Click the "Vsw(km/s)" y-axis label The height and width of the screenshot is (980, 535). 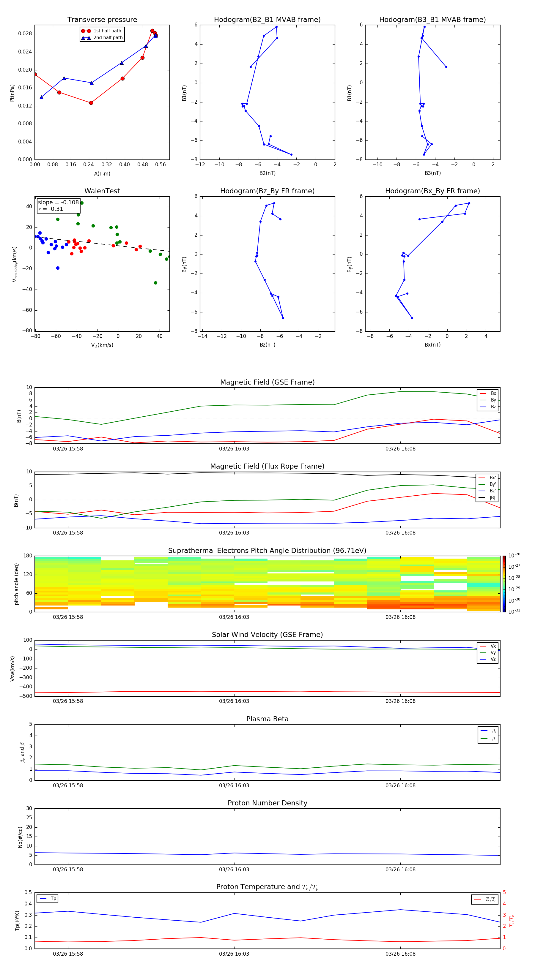pyautogui.click(x=12, y=668)
